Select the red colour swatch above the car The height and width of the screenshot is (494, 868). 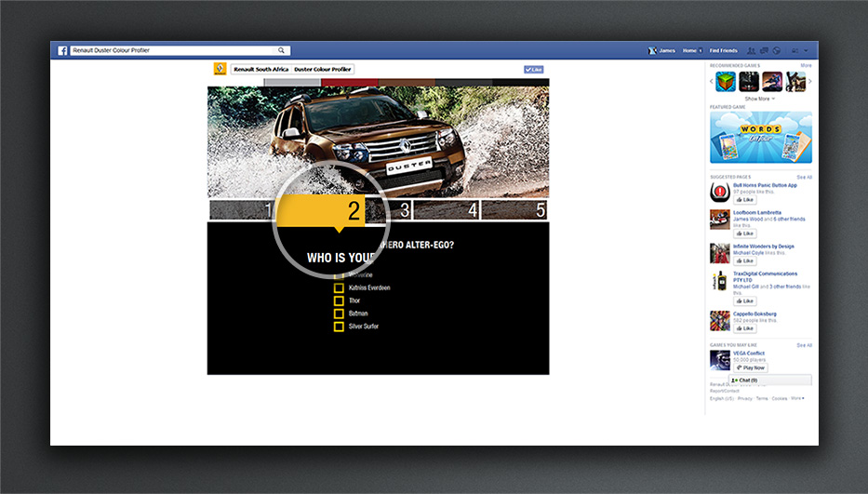point(349,83)
